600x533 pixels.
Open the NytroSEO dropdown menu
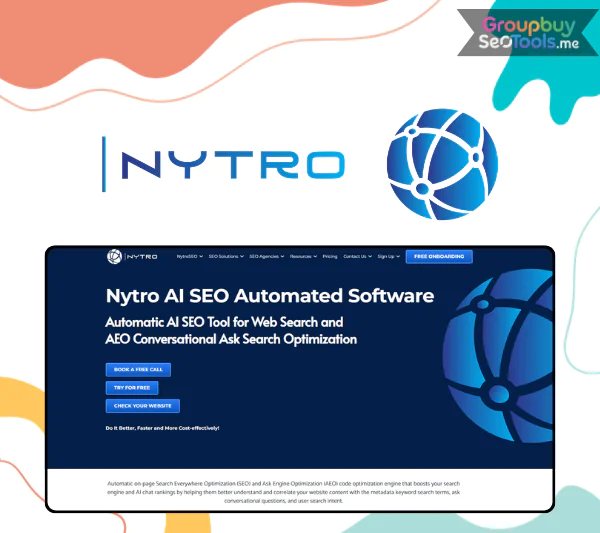point(189,256)
